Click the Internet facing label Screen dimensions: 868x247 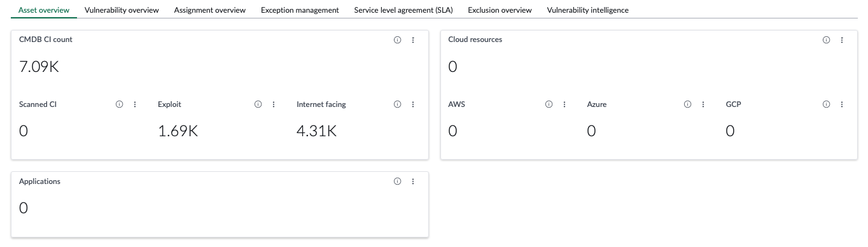[321, 104]
